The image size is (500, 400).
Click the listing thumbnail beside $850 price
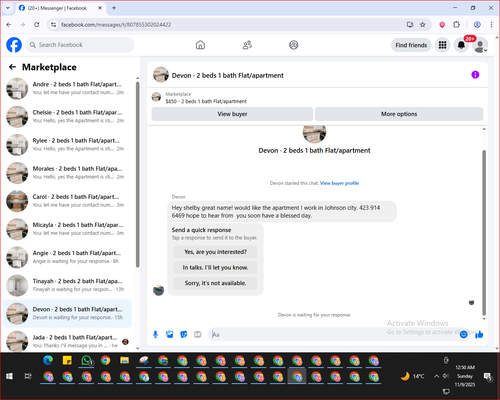tap(156, 97)
